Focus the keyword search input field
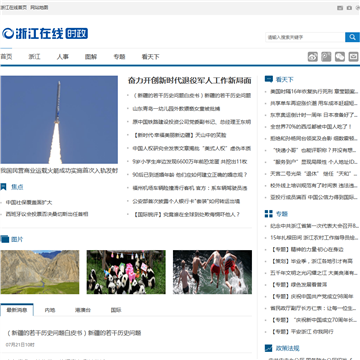 (x=305, y=37)
